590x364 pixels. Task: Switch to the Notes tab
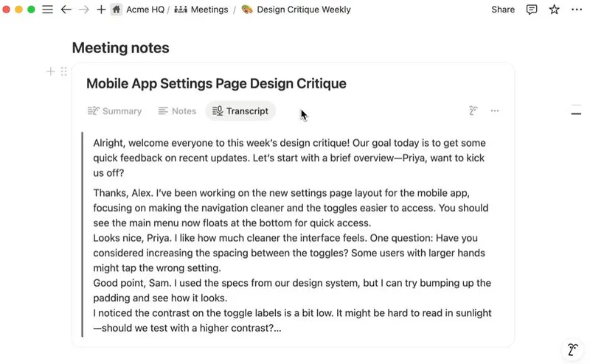pos(177,111)
